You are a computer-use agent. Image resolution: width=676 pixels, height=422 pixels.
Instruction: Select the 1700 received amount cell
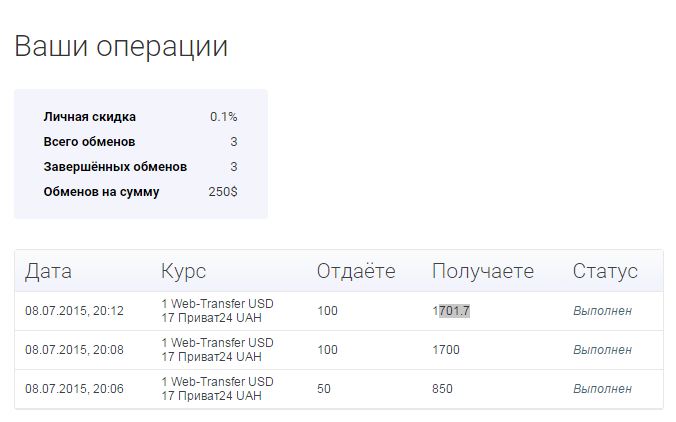[446, 350]
